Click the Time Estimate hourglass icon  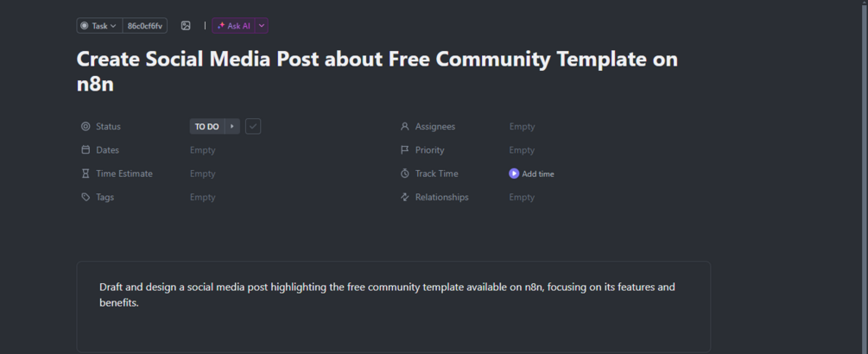click(86, 174)
